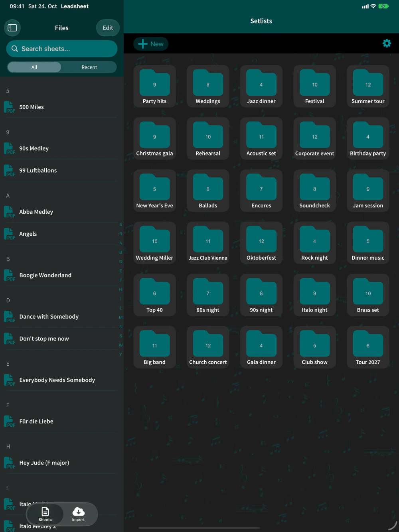
Task: Focus the Search sheets field
Action: click(62, 49)
